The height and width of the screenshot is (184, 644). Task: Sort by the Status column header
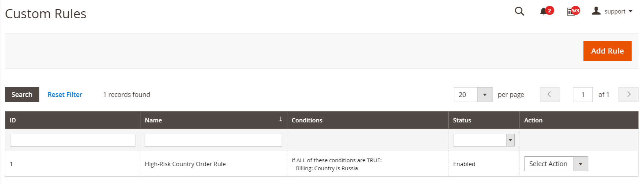tap(484, 120)
